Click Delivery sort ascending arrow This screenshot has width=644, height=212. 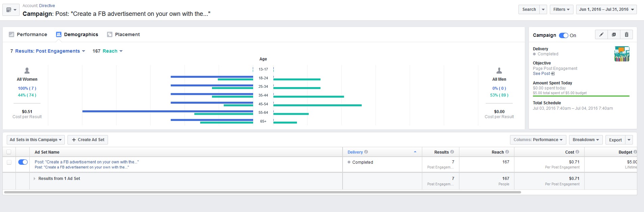click(x=415, y=152)
